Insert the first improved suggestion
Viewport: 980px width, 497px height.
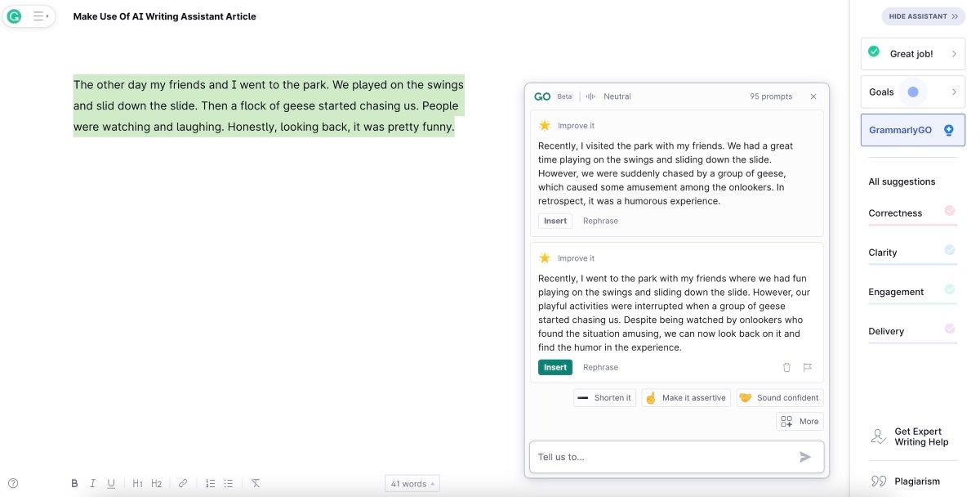(555, 221)
